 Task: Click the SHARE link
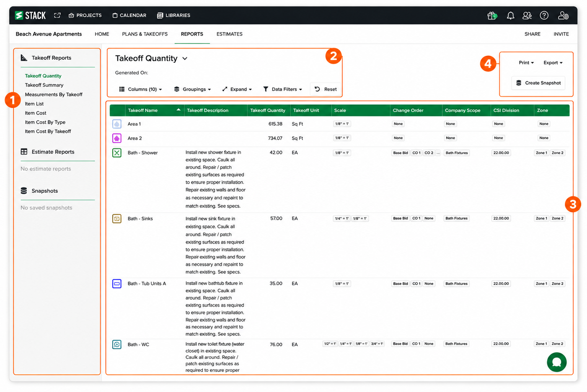[532, 34]
